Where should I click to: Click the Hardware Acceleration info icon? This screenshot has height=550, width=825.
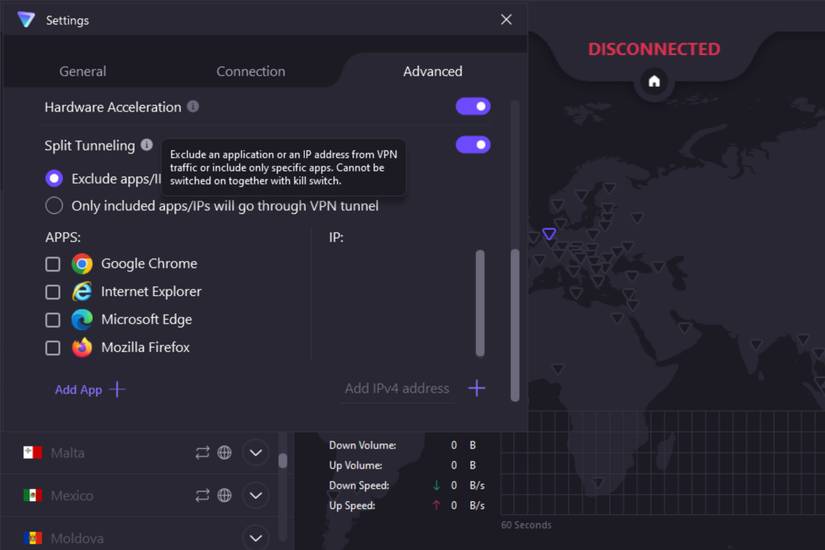coord(193,106)
